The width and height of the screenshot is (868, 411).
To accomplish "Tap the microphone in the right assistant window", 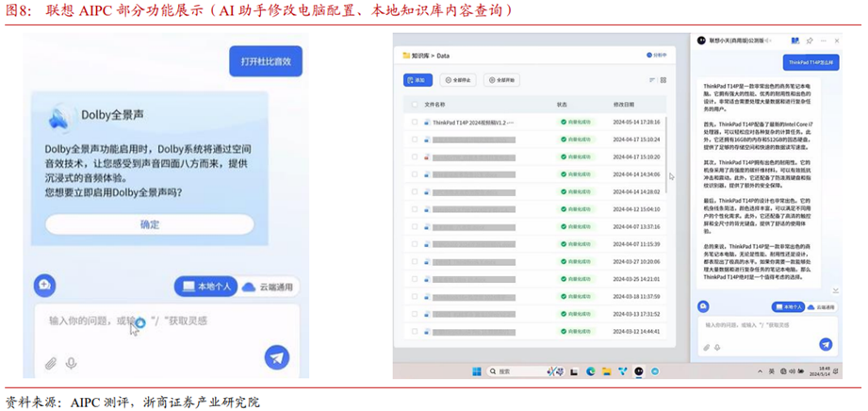I will pyautogui.click(x=717, y=347).
